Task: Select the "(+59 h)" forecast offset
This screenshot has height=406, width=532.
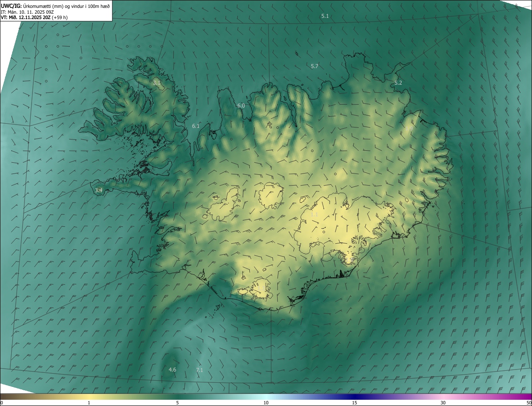Action: coord(60,18)
